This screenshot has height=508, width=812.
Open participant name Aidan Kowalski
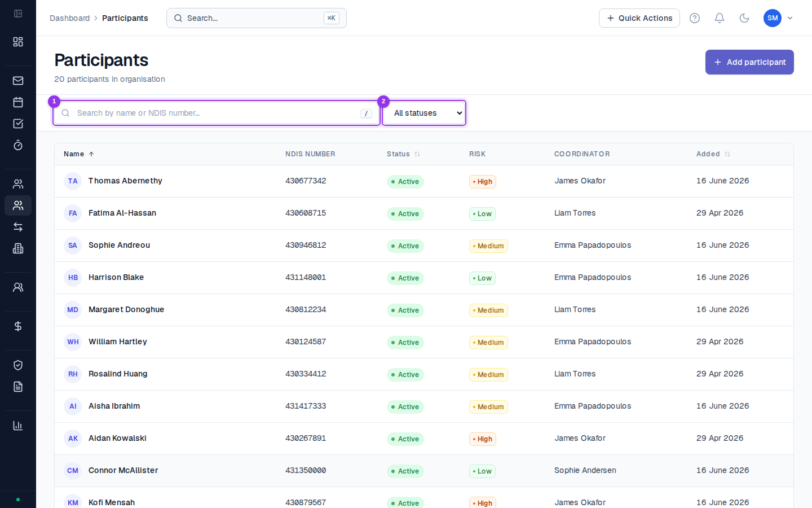coord(117,438)
